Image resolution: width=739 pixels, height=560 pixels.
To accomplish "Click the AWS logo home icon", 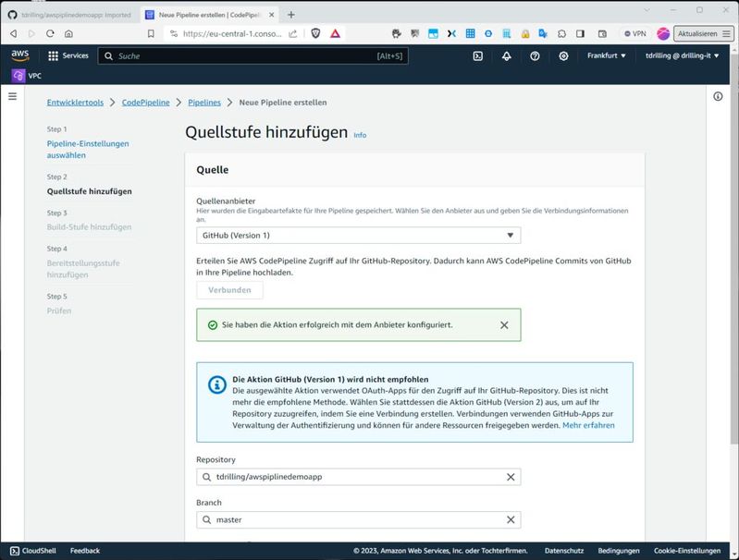I will 19,55.
